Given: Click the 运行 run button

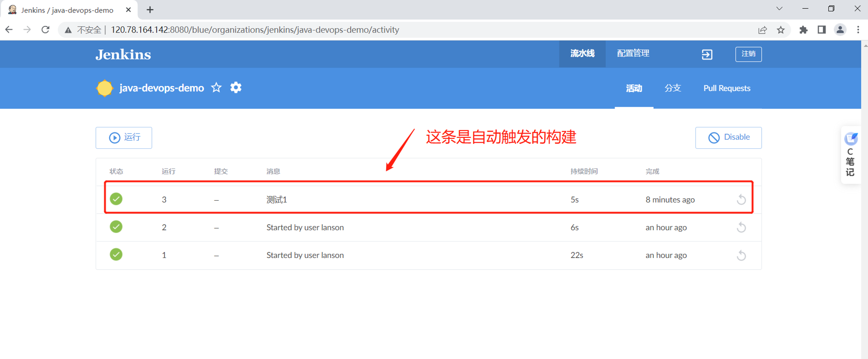Looking at the screenshot, I should pos(124,137).
